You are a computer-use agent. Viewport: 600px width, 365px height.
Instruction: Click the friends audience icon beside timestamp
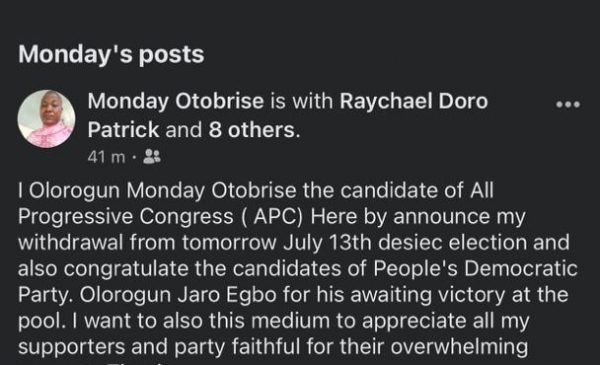click(x=152, y=156)
